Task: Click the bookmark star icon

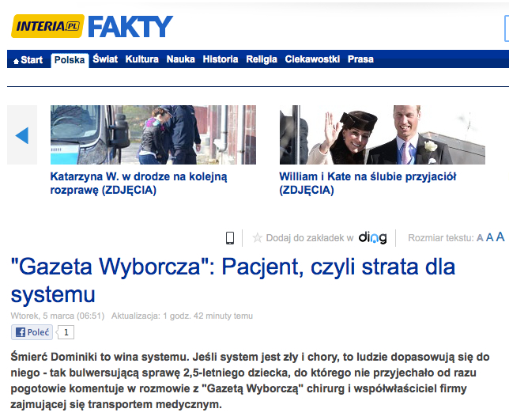Action: 257,238
